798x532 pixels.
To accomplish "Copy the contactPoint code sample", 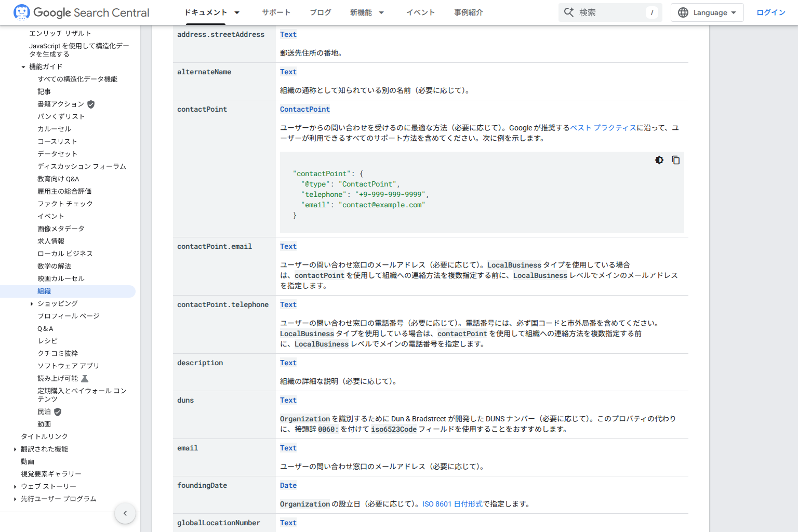I will (675, 160).
